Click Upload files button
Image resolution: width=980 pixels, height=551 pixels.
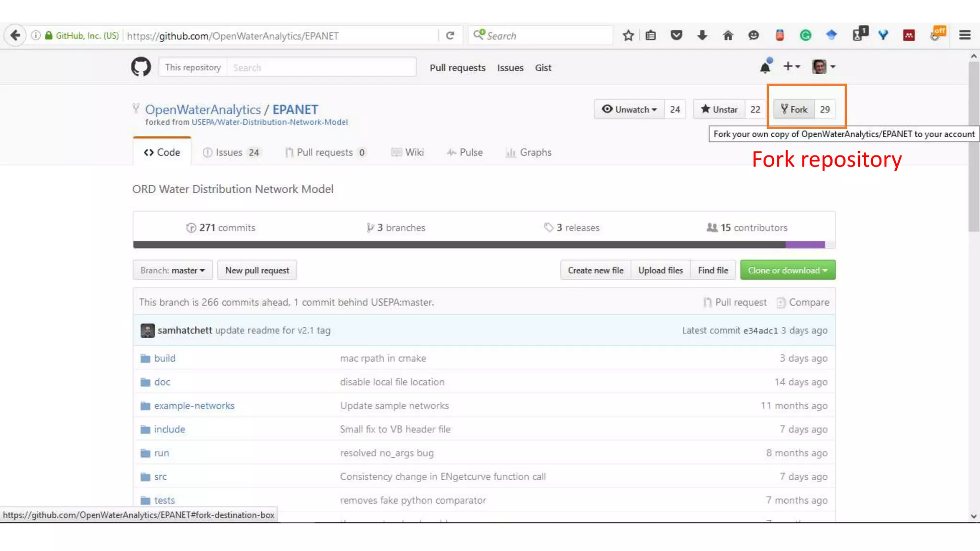tap(660, 270)
